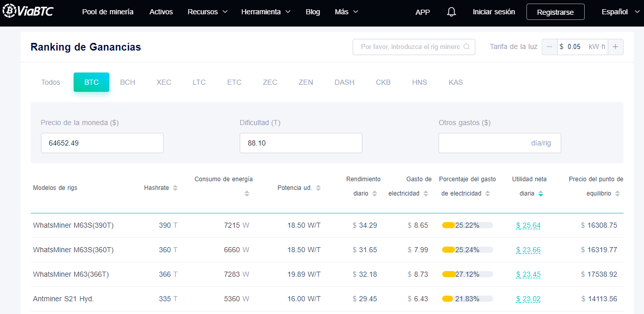This screenshot has height=314, width=644.
Task: Click electricity percentage bar for Antminer S21 Hyd.
Action: point(467,299)
